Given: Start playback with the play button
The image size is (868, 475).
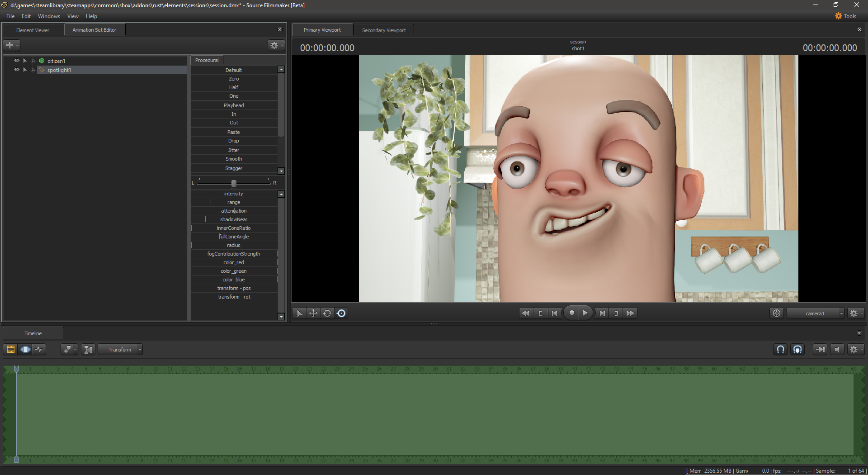Looking at the screenshot, I should [585, 313].
